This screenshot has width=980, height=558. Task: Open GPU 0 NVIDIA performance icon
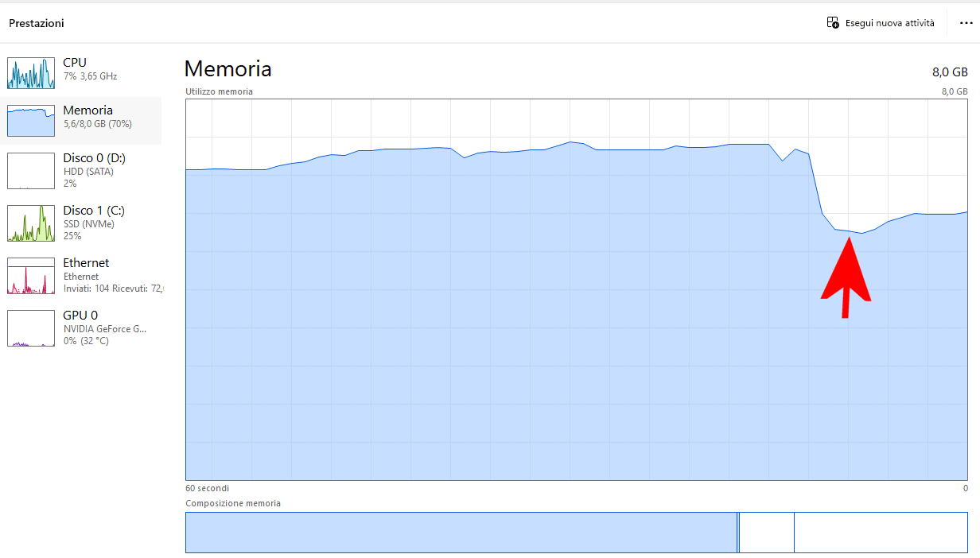pyautogui.click(x=30, y=327)
